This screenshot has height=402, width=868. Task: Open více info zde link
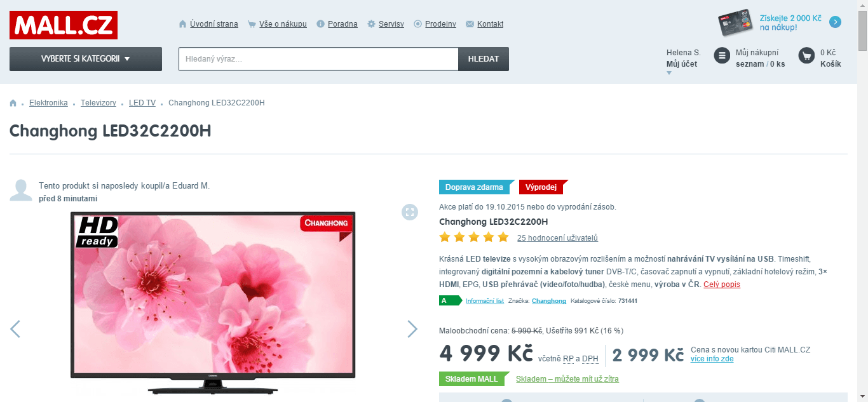click(x=712, y=359)
